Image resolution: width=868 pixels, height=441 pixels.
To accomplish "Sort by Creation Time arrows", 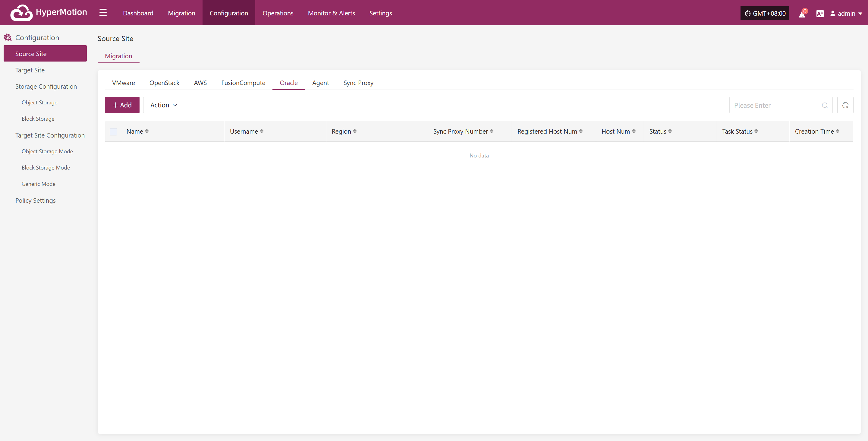I will [x=837, y=131].
